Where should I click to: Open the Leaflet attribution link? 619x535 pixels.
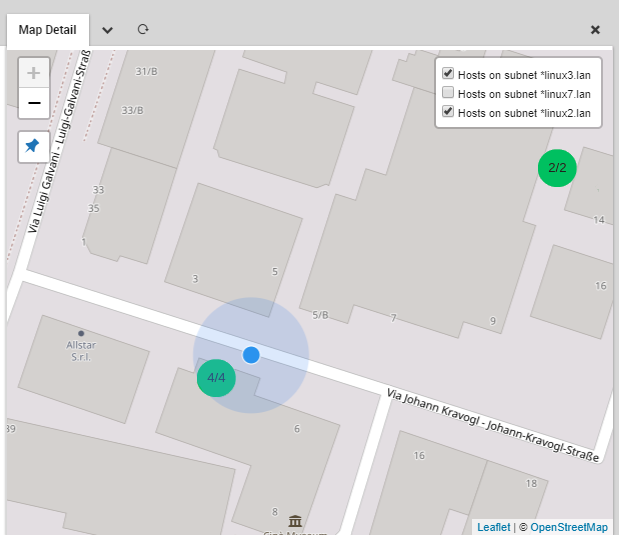[493, 527]
